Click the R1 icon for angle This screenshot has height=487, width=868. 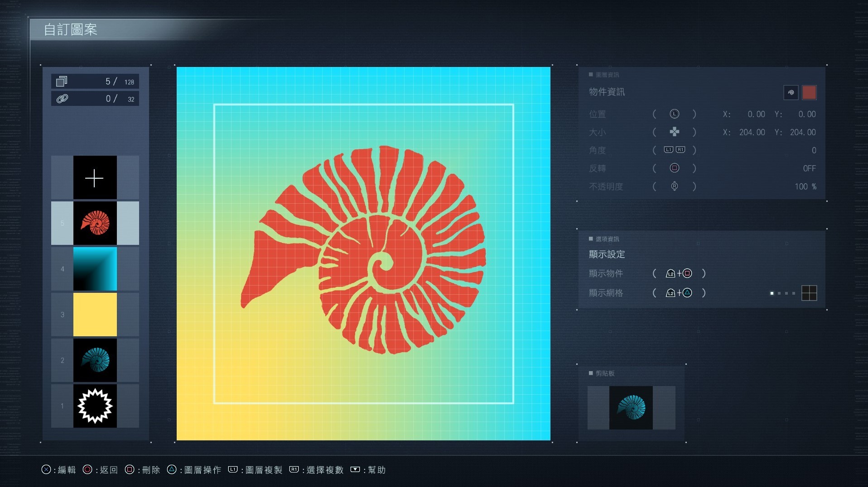[x=680, y=150]
